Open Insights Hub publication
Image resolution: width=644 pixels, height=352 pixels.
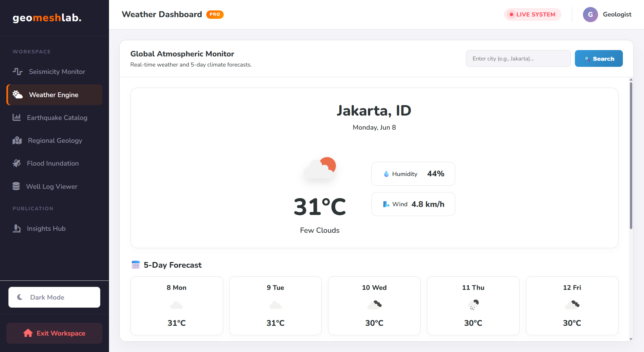coord(54,228)
